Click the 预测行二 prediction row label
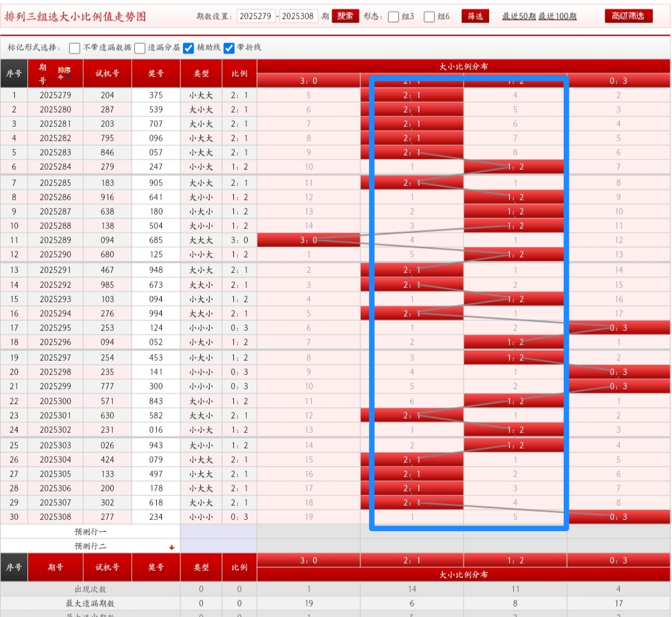 point(90,546)
